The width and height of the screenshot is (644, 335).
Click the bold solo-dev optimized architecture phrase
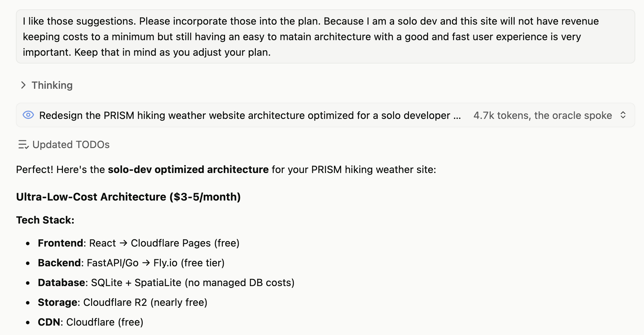click(x=188, y=169)
